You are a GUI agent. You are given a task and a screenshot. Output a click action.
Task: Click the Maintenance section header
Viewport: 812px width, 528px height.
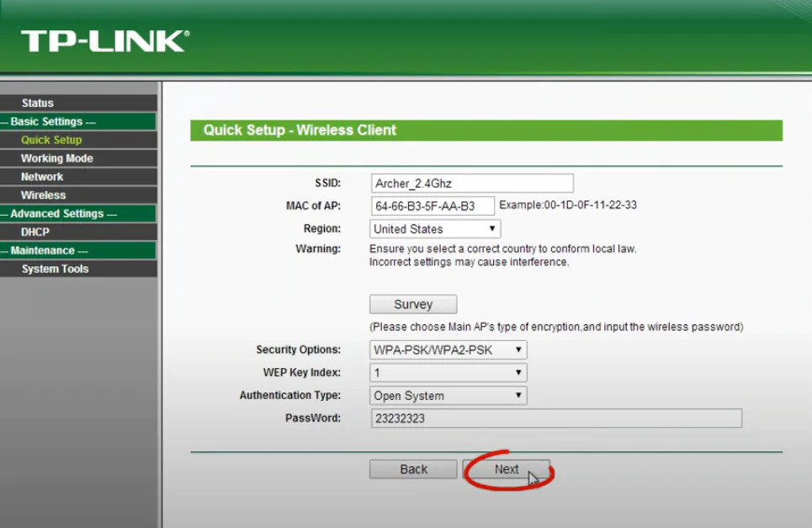(78, 250)
